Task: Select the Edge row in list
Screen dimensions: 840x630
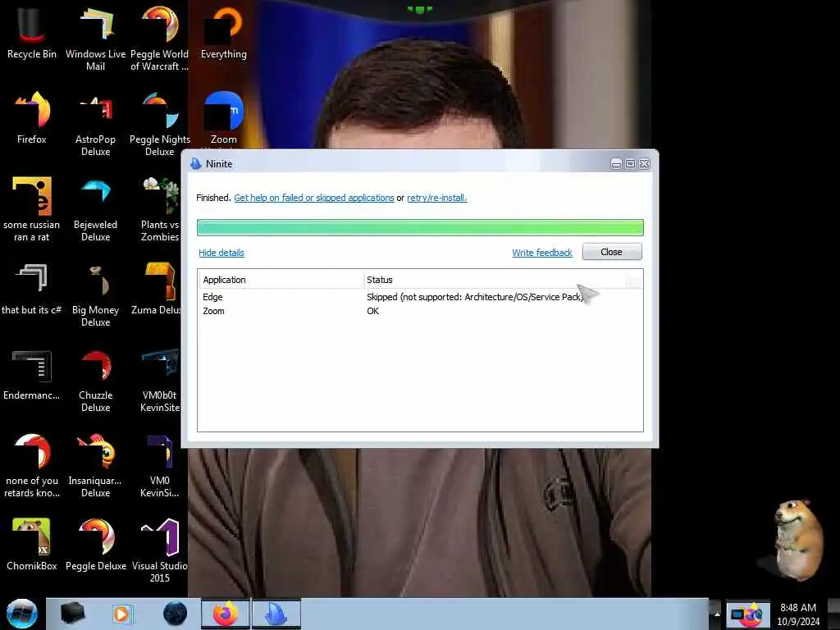Action: point(420,297)
